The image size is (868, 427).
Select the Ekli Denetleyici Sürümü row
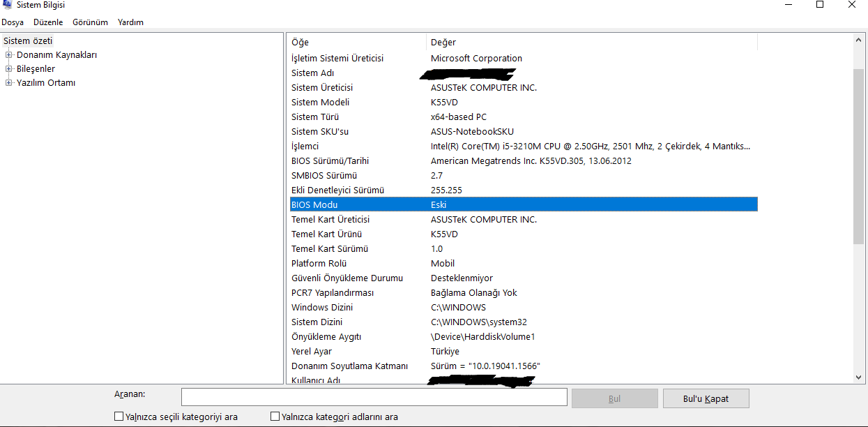click(524, 190)
